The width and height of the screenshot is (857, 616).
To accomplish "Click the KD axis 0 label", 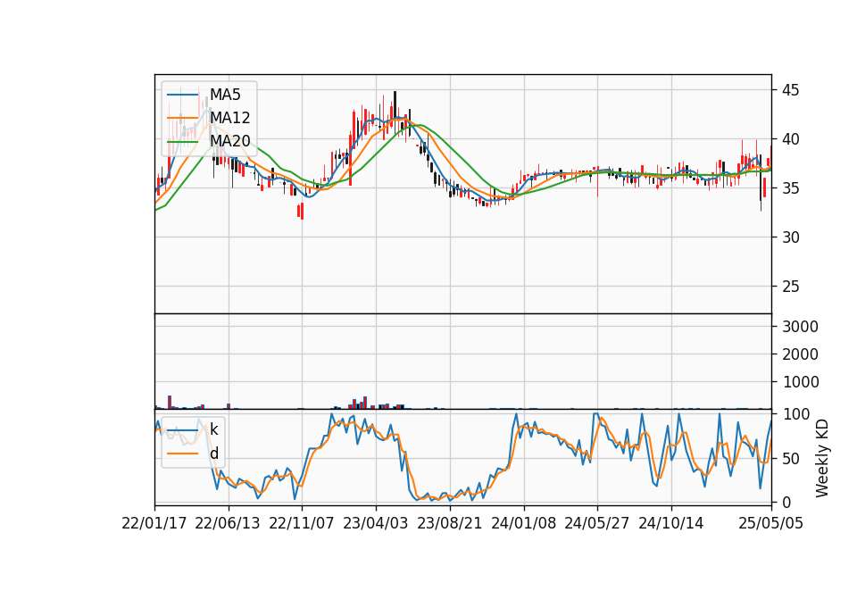I will (x=786, y=502).
